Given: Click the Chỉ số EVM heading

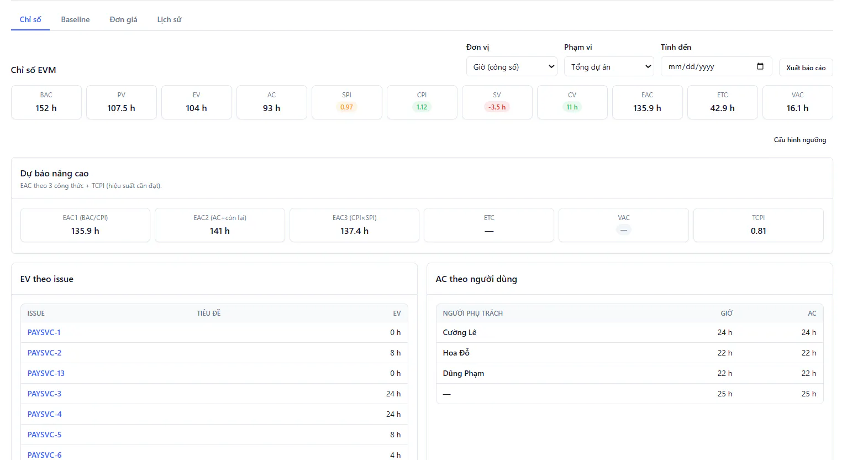Looking at the screenshot, I should point(33,70).
